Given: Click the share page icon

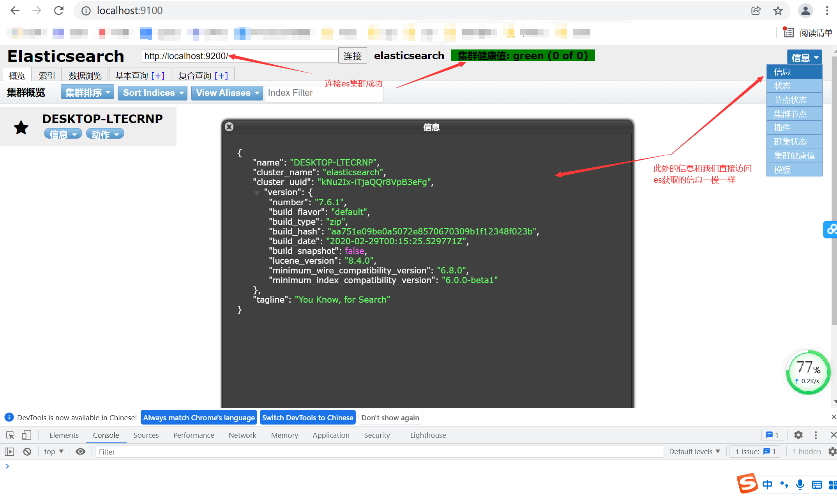Looking at the screenshot, I should 756,11.
